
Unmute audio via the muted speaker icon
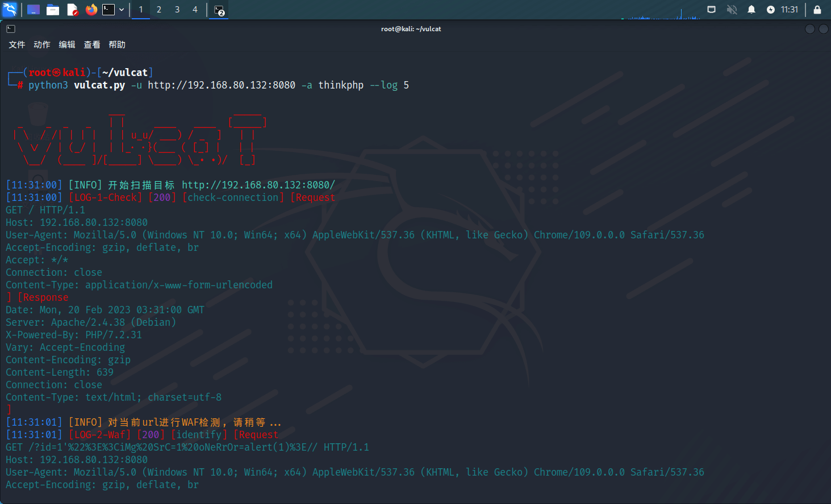[x=732, y=10]
